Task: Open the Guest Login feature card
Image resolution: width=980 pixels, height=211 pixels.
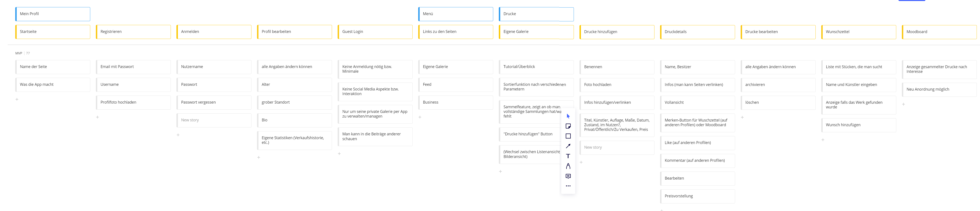Action: [x=375, y=32]
